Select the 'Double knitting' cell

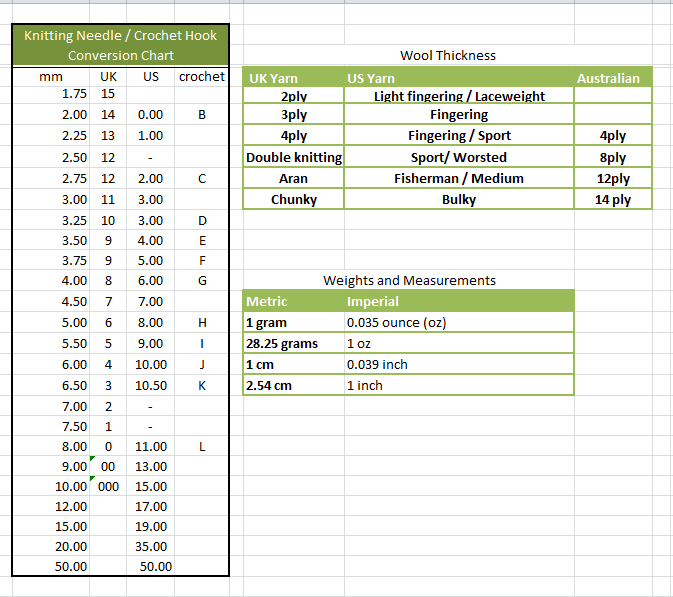pos(294,158)
